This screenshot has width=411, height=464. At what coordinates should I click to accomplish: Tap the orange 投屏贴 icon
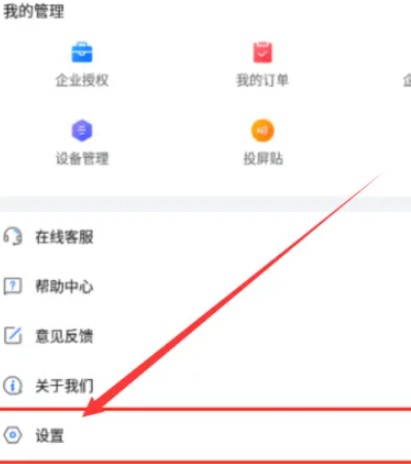coord(263,130)
